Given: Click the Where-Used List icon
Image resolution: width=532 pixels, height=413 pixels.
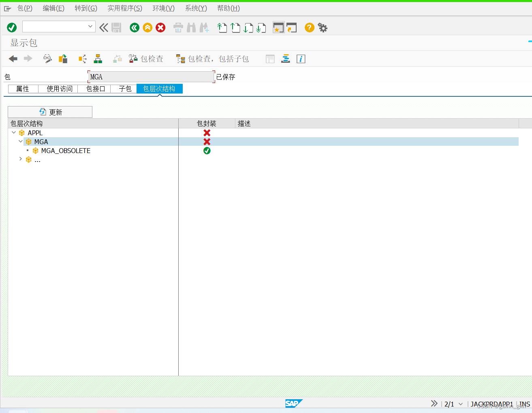Looking at the screenshot, I should point(83,59).
